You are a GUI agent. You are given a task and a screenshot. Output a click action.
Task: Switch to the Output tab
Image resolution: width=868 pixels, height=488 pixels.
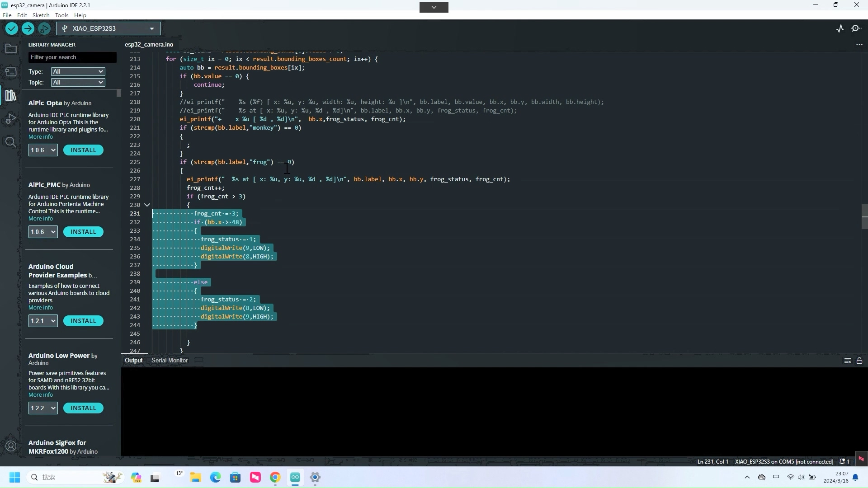[133, 360]
